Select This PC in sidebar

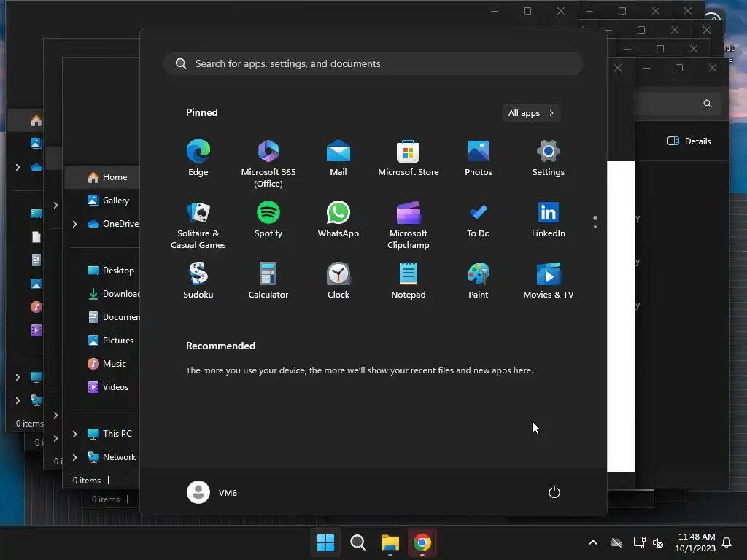point(110,434)
